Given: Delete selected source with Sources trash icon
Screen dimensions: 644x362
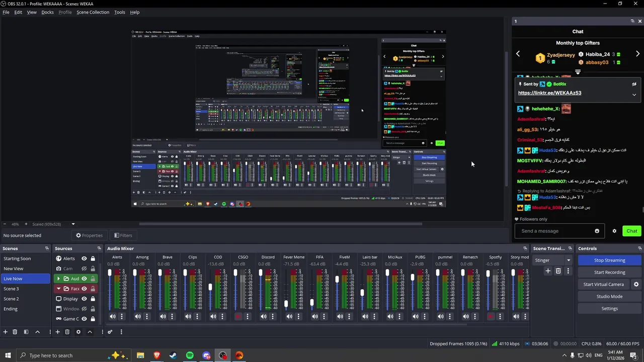Looking at the screenshot, I should [x=67, y=332].
